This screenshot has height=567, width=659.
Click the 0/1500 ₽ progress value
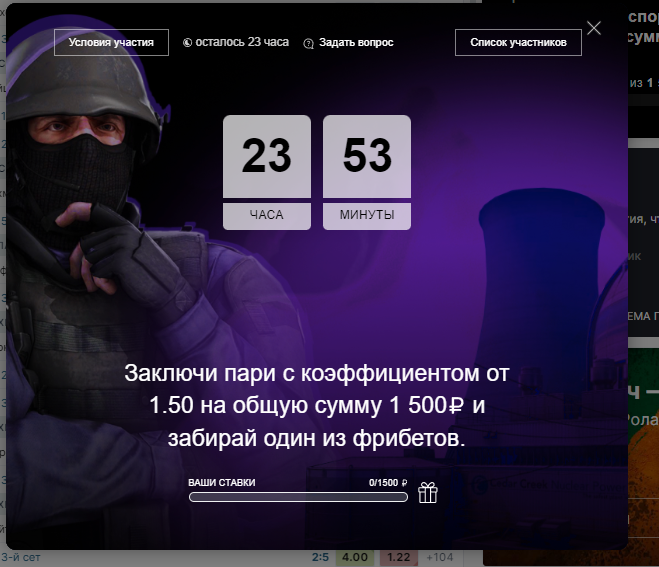[388, 483]
